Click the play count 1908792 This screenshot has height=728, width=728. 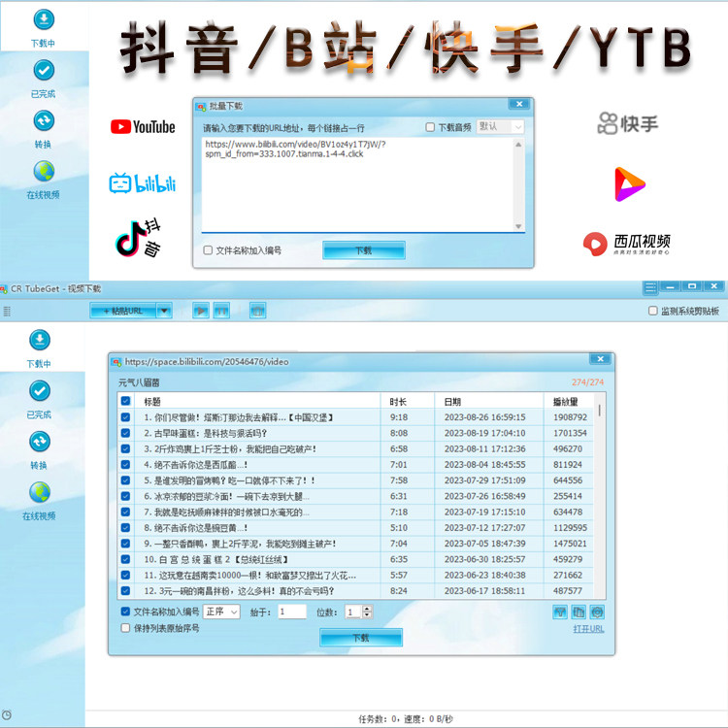pyautogui.click(x=570, y=417)
